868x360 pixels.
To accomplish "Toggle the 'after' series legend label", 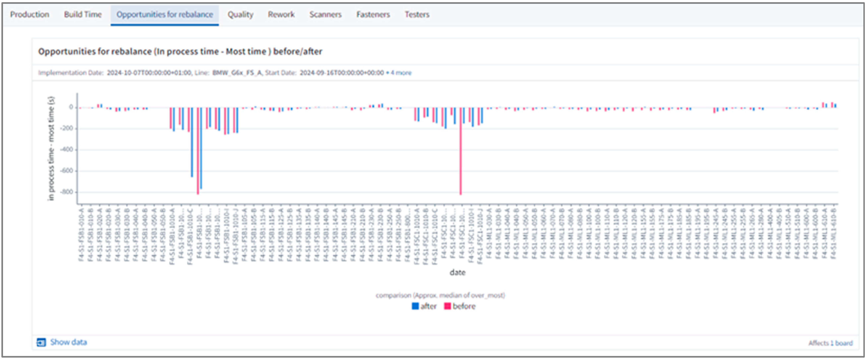I will point(428,306).
